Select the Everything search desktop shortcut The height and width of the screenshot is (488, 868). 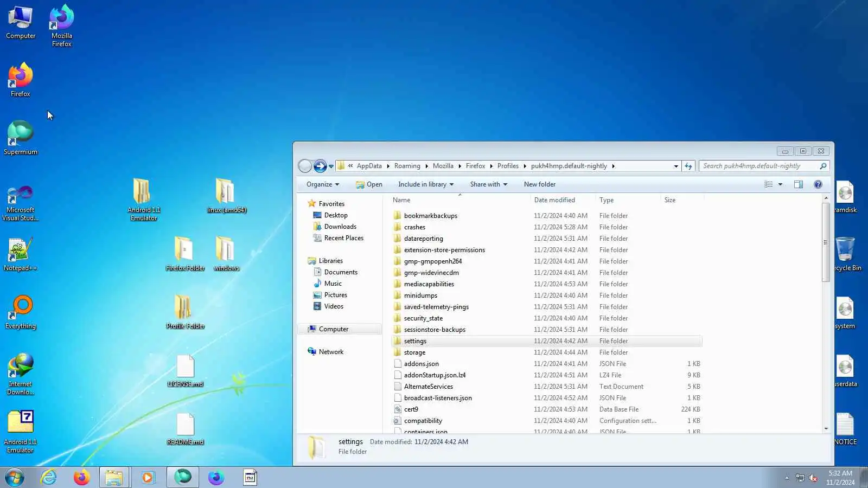pos(21,312)
